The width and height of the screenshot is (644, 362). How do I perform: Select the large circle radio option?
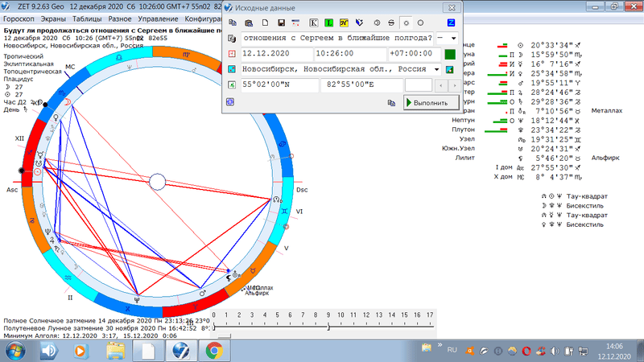point(419,23)
